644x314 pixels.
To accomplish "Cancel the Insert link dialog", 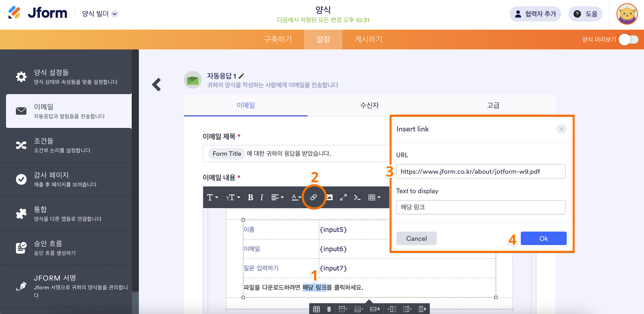I will pos(416,238).
